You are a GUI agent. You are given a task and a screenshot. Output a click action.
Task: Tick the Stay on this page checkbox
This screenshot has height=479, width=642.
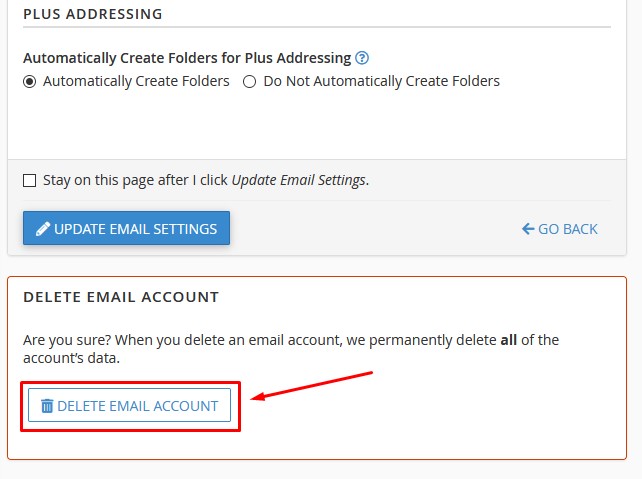click(30, 181)
